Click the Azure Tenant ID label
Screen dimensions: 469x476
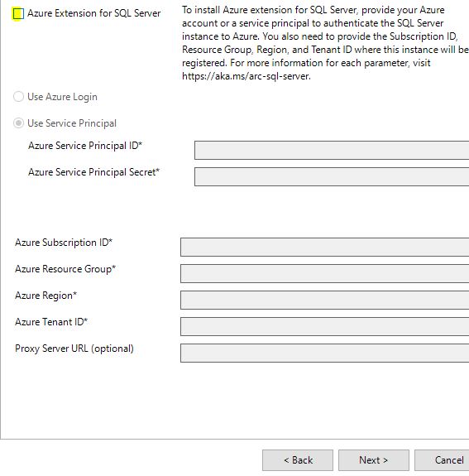pos(51,321)
